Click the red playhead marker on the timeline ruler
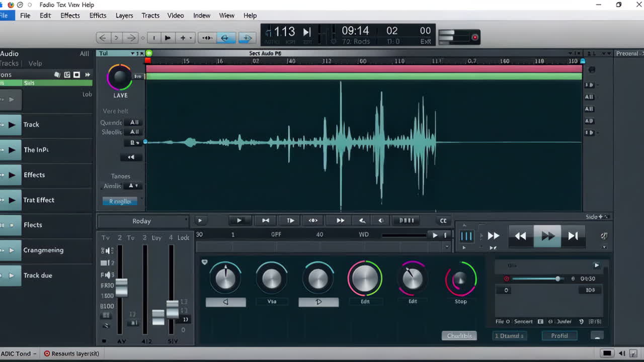 pos(148,59)
